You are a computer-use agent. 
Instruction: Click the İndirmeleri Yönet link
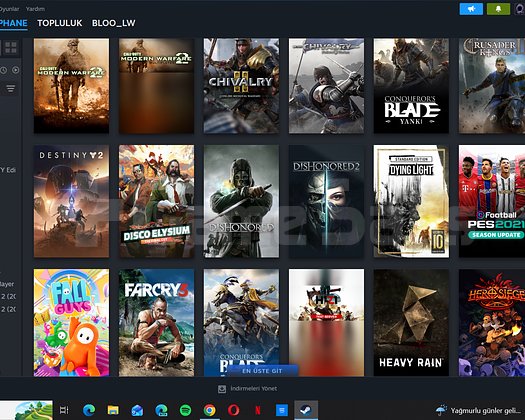tap(253, 389)
